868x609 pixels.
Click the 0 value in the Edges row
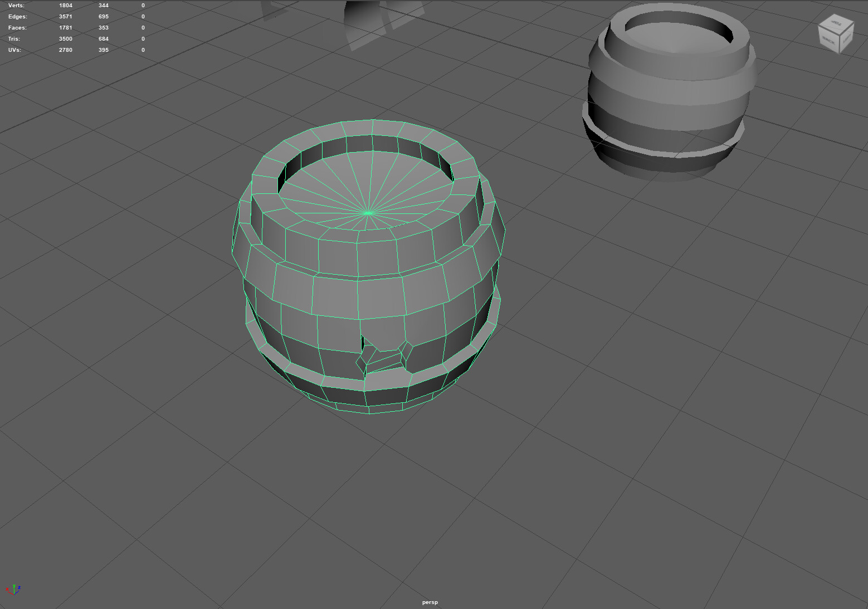(143, 17)
